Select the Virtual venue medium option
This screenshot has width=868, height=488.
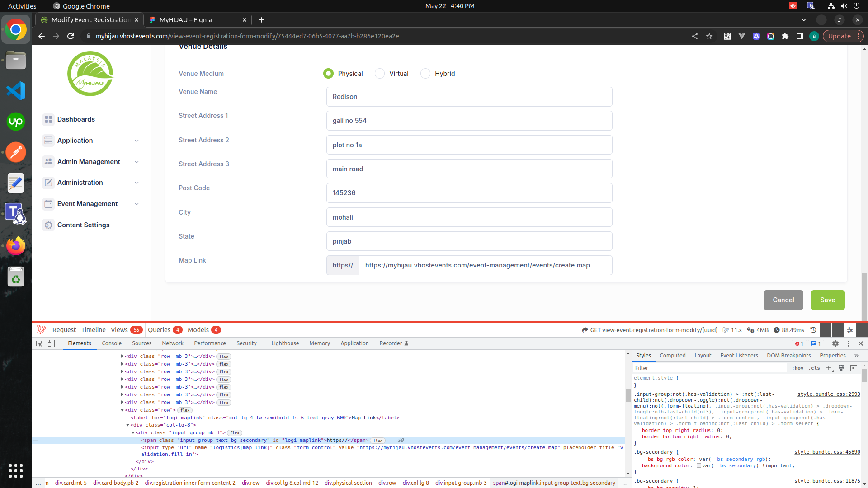380,74
